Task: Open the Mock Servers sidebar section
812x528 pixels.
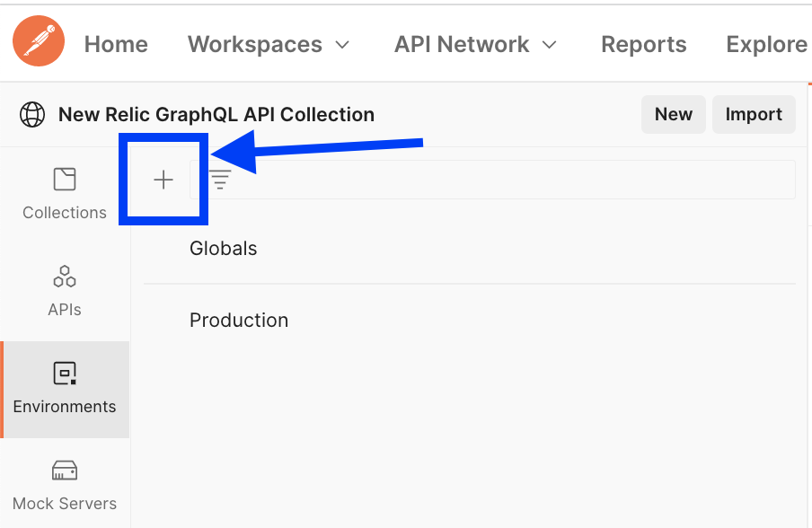Action: [65, 485]
